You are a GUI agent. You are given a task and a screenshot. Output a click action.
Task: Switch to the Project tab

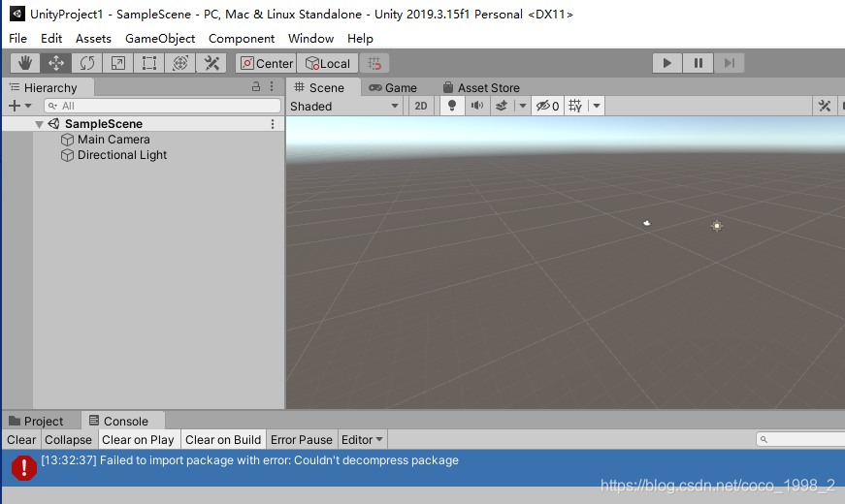(x=36, y=421)
